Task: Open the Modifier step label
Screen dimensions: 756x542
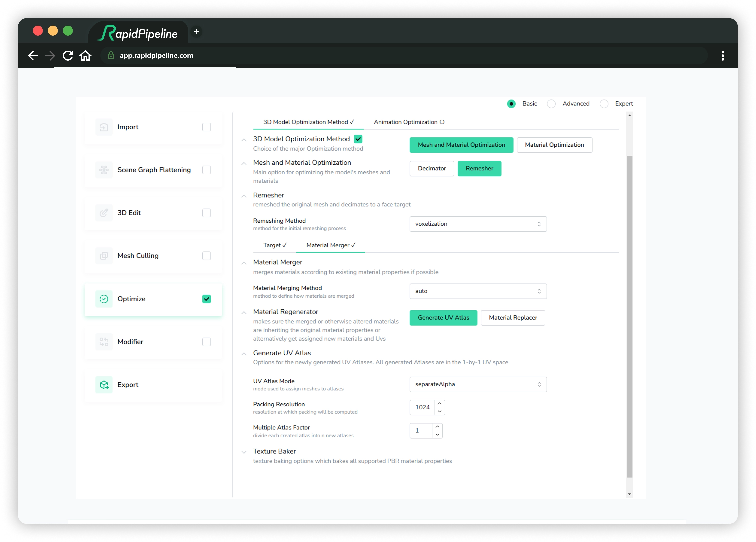Action: tap(130, 342)
